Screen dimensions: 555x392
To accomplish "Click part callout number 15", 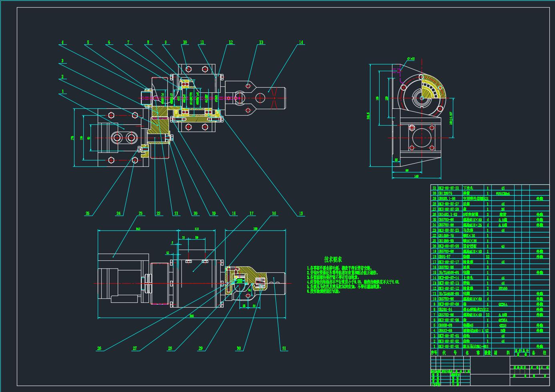I will tap(301, 214).
